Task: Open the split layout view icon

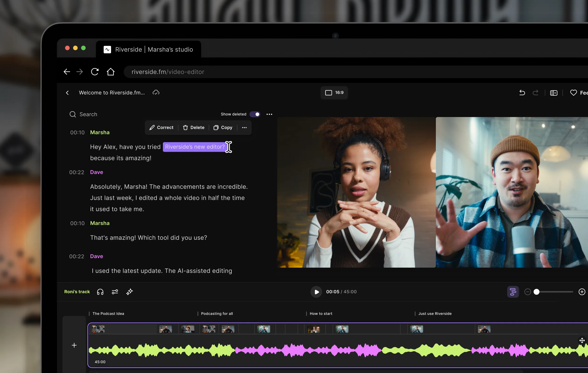Action: 553,93
